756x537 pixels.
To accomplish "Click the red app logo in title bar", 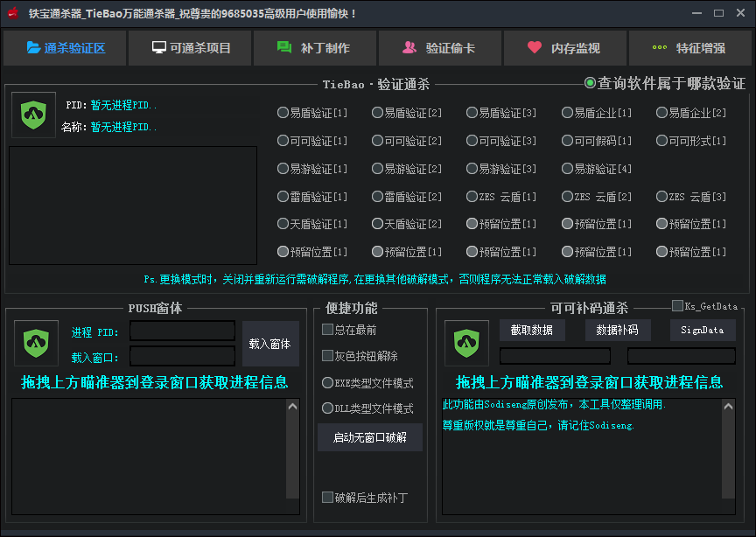I will (x=13, y=13).
